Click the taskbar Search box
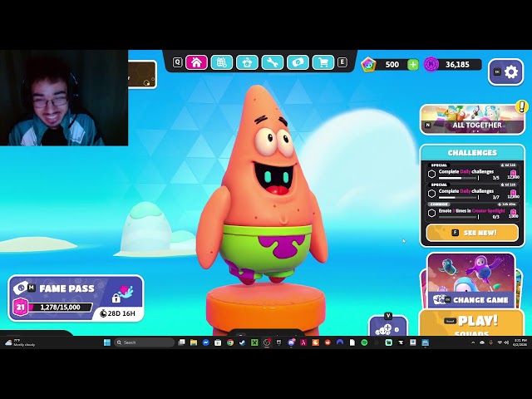This screenshot has width=532, height=399. (144, 342)
